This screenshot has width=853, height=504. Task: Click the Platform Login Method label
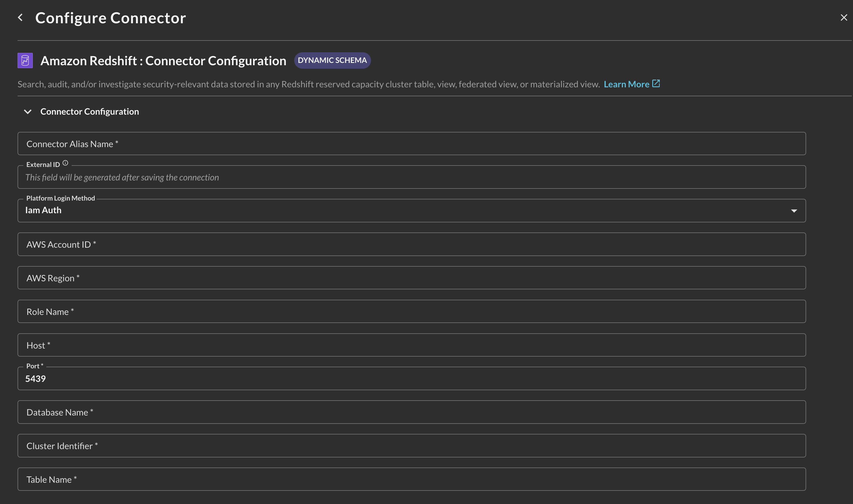(60, 198)
